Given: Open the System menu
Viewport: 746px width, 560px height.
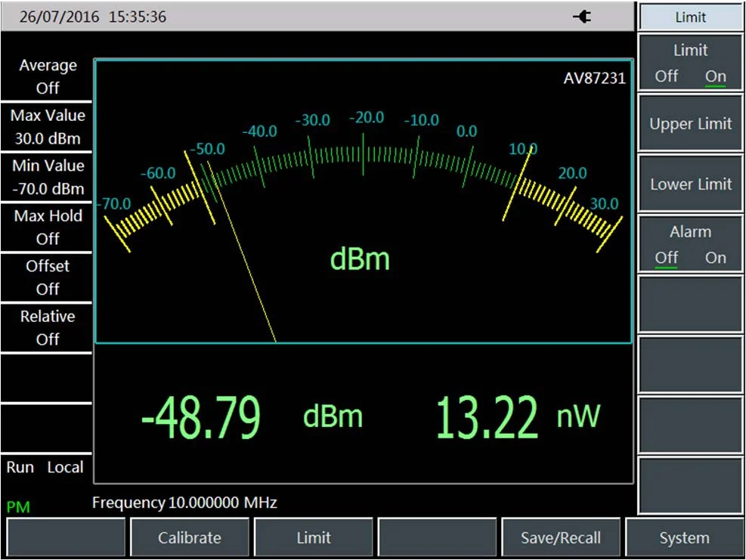Looking at the screenshot, I should click(x=684, y=538).
